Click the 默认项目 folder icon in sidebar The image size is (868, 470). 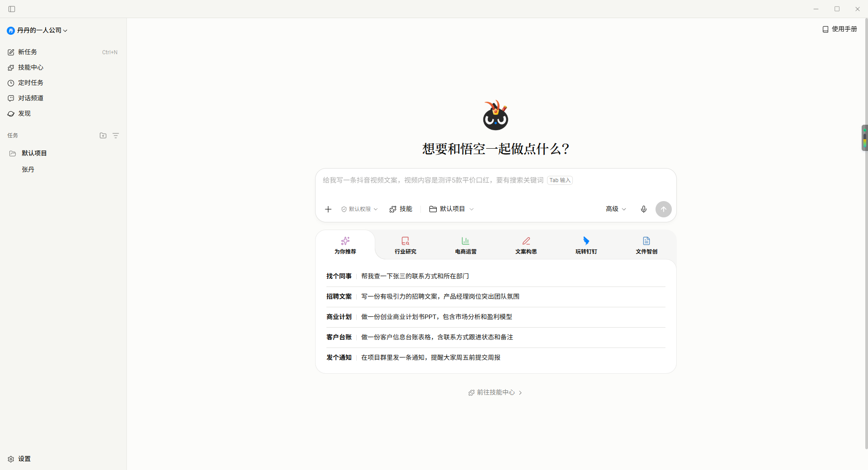tap(13, 154)
